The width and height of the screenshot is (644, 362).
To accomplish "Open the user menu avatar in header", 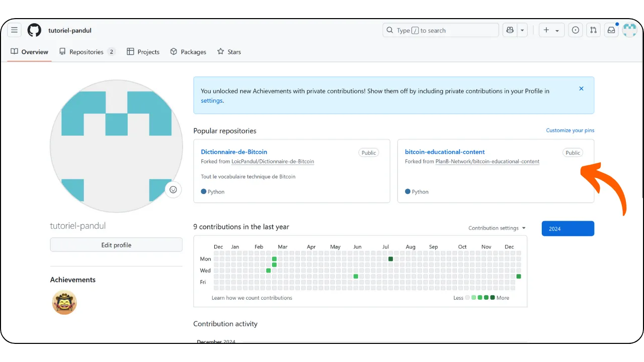I will [629, 30].
